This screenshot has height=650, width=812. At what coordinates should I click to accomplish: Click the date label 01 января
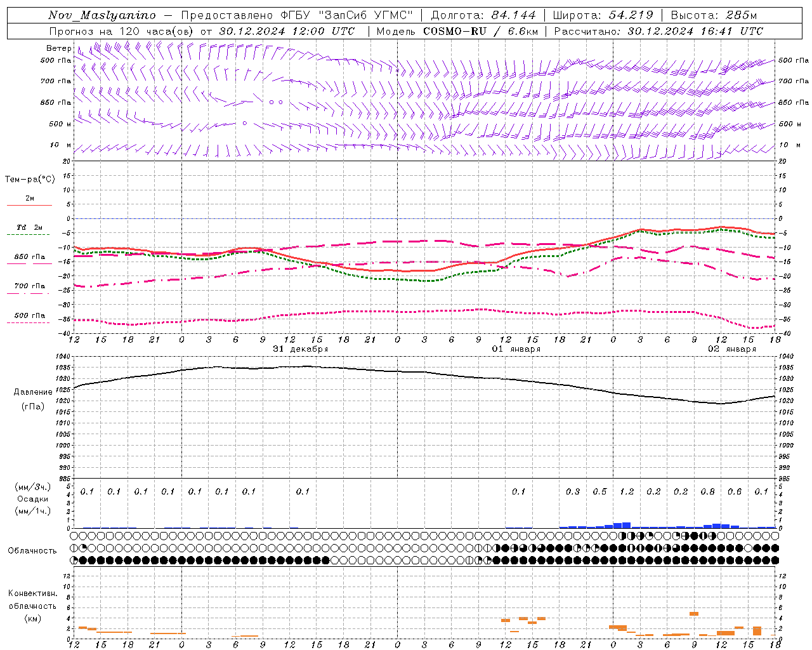pos(516,349)
